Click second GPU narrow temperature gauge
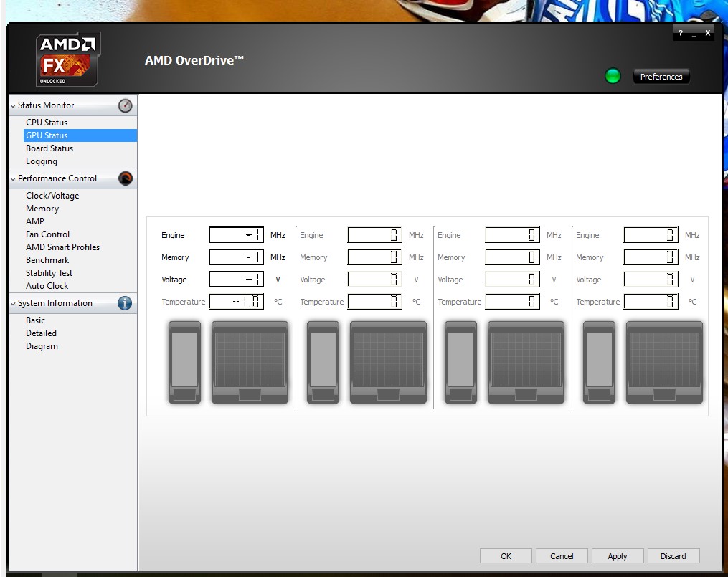The image size is (728, 577). click(323, 362)
